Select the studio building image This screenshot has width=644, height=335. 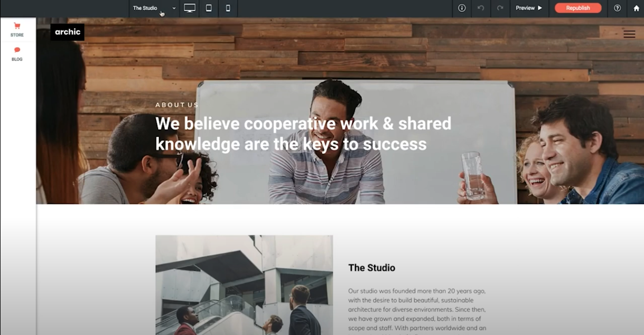point(244,285)
